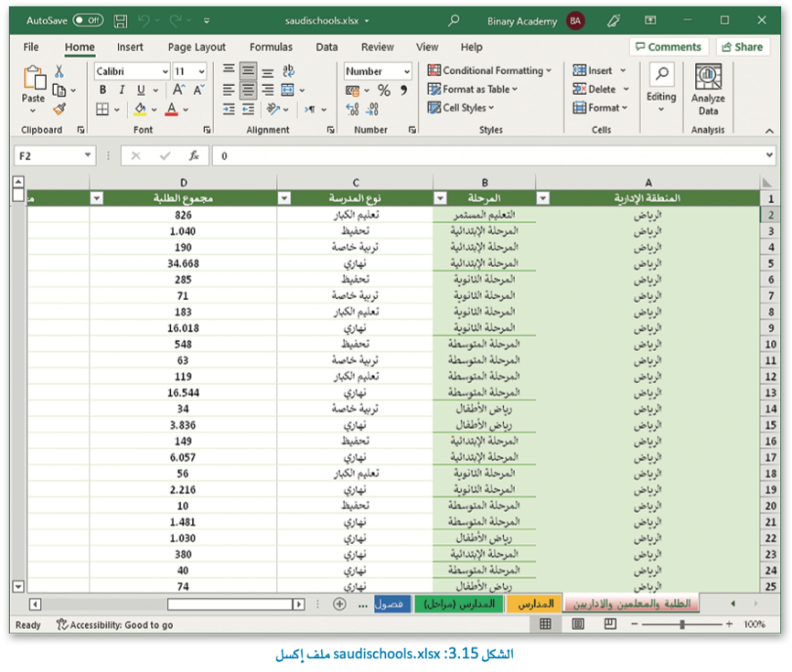Select the Format Painter brush
This screenshot has width=792, height=672.
click(59, 109)
